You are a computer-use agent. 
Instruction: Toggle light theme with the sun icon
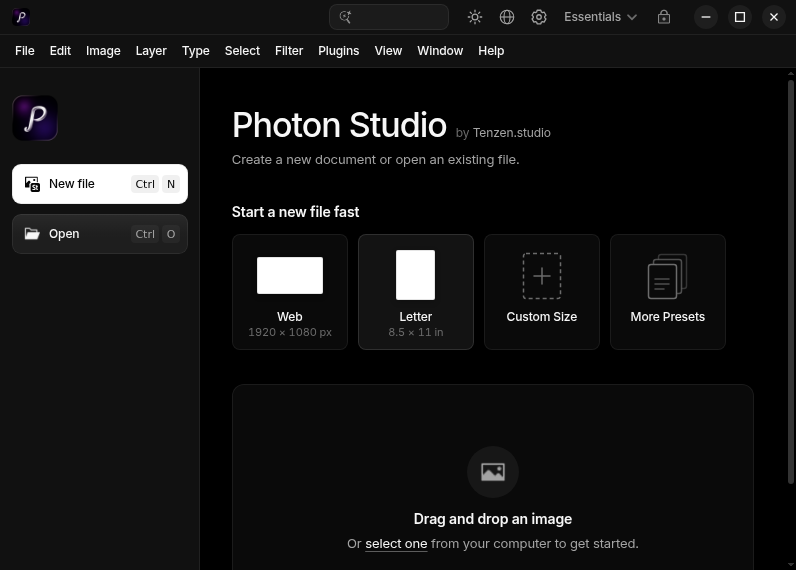[x=475, y=17]
